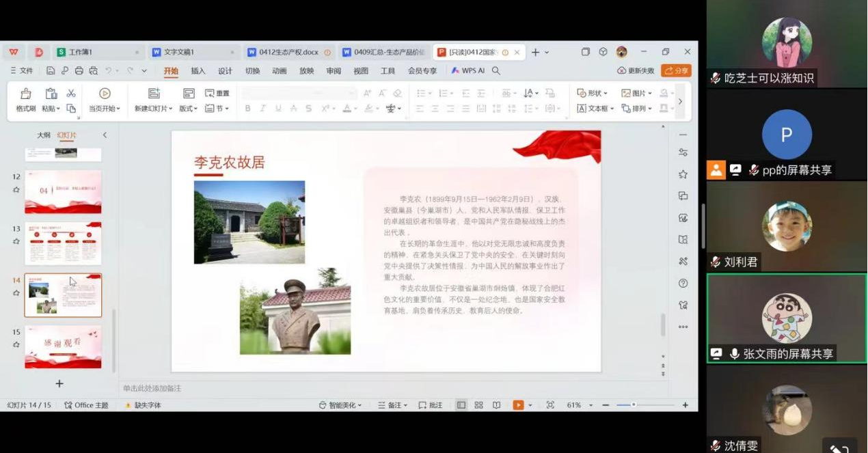Switch slide panel to 大纲 outline view

click(x=44, y=135)
